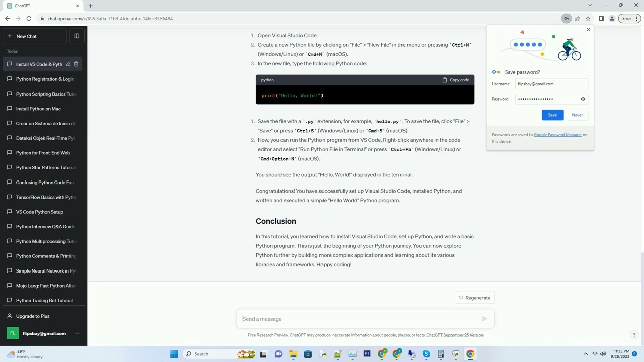The height and width of the screenshot is (362, 644).
Task: Open Microsoft Store from the taskbar
Action: click(x=308, y=354)
